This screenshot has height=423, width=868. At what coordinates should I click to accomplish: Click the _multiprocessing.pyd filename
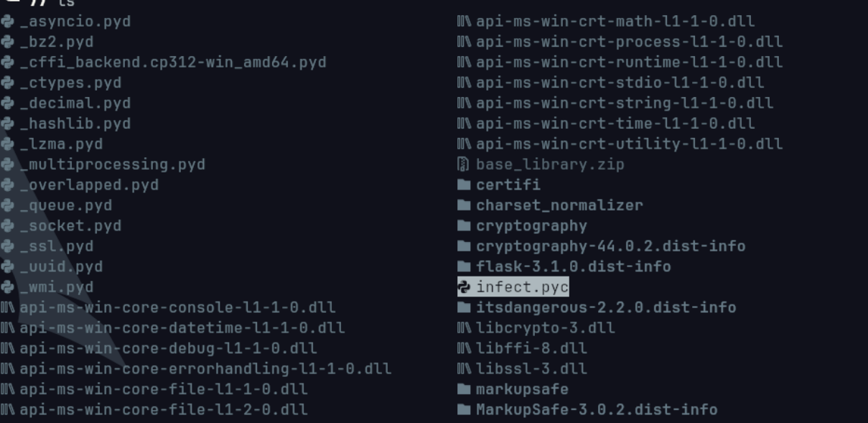112,164
